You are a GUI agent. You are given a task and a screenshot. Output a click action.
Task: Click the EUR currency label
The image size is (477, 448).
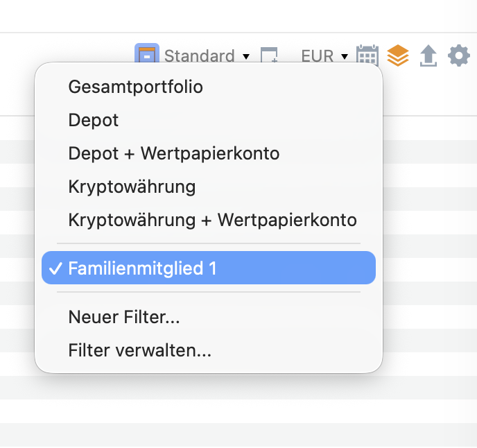point(318,55)
